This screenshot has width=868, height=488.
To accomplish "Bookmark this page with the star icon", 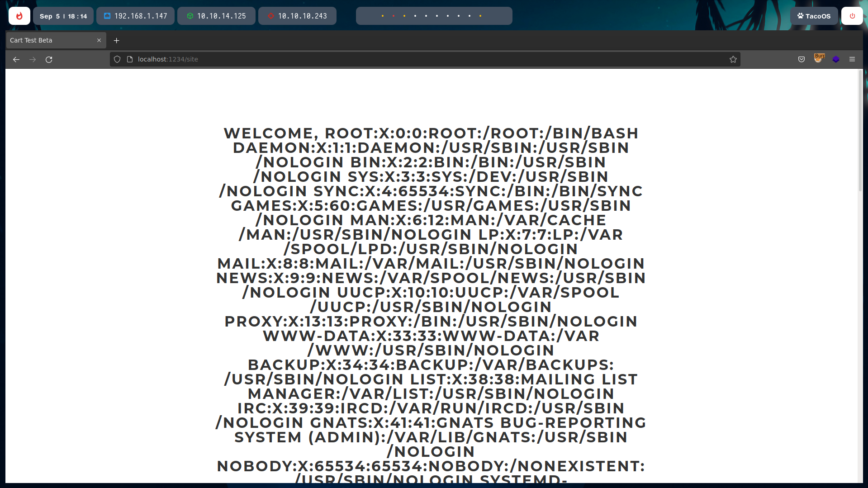I will 733,59.
